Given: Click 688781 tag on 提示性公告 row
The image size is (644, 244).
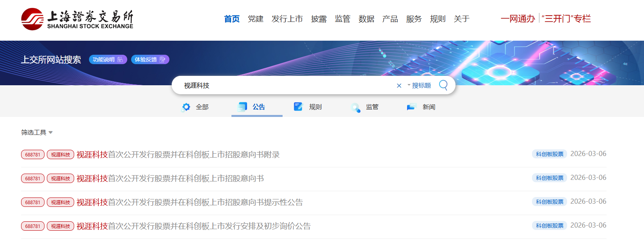Looking at the screenshot, I should point(33,202).
